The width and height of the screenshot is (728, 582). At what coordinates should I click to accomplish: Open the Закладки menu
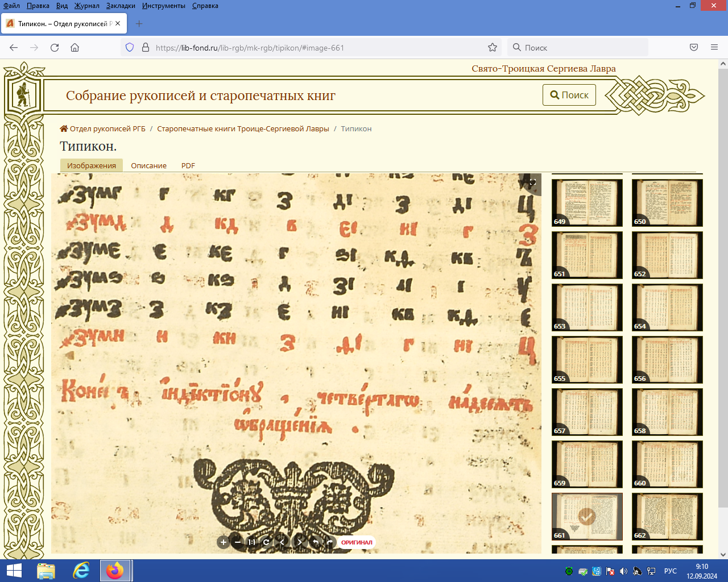(121, 6)
